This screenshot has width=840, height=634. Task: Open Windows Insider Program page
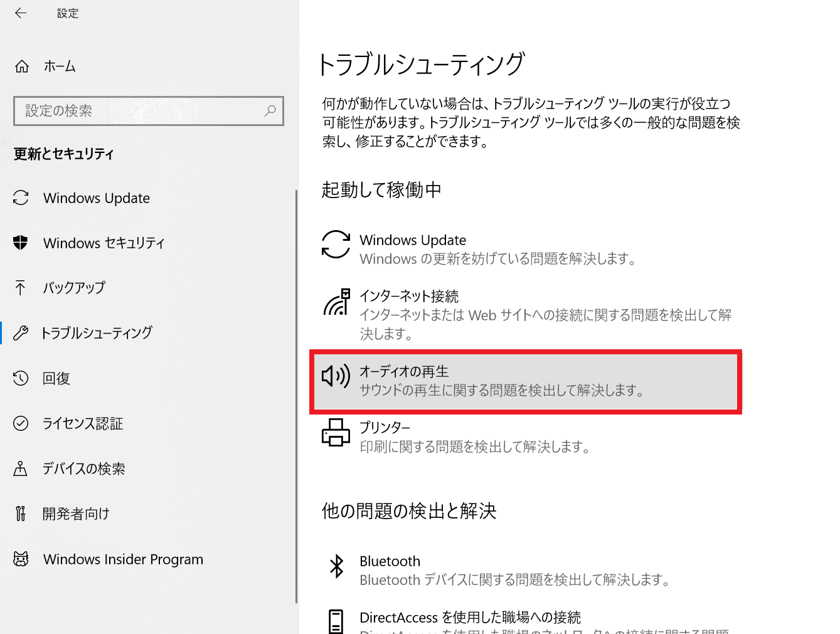click(x=123, y=559)
